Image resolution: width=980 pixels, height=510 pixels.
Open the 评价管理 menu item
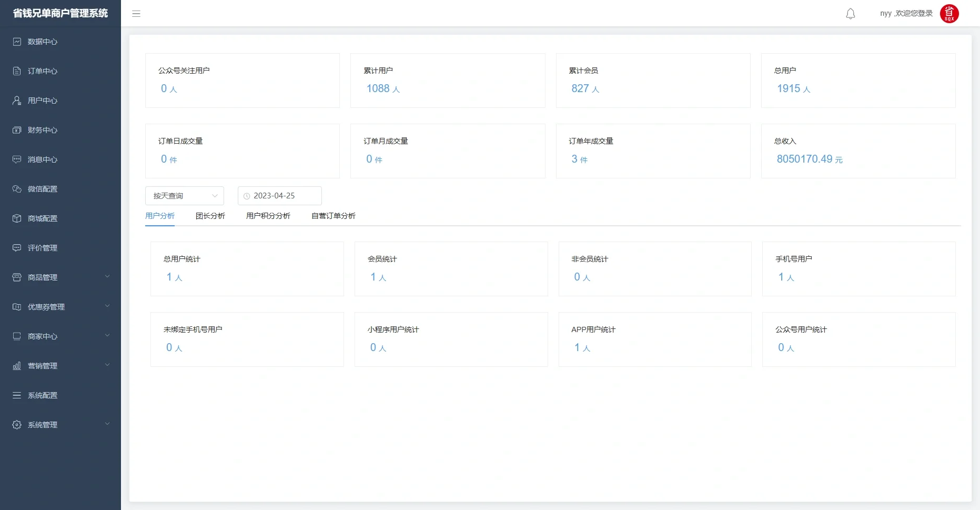43,248
